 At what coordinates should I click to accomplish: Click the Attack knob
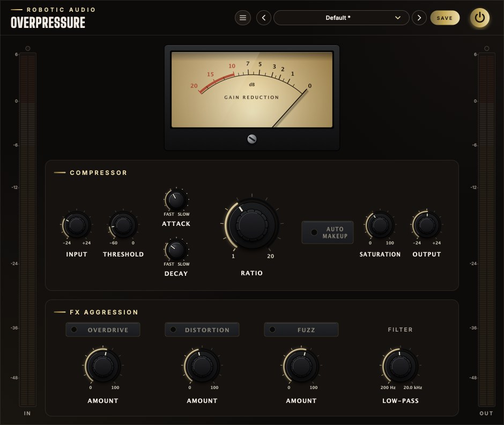click(x=176, y=200)
